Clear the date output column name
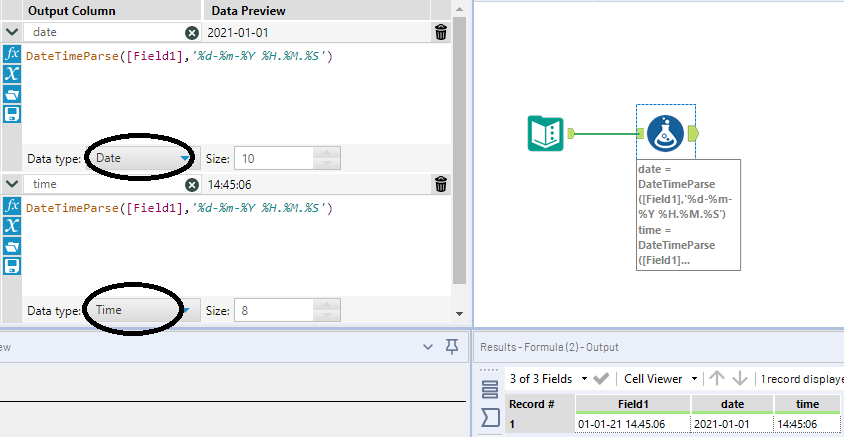 click(191, 33)
